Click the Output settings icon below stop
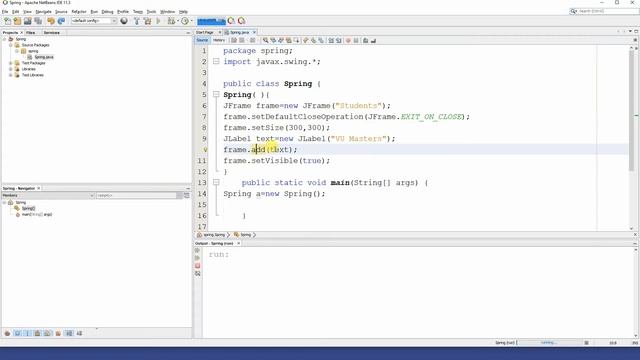640x360 pixels. tap(198, 273)
